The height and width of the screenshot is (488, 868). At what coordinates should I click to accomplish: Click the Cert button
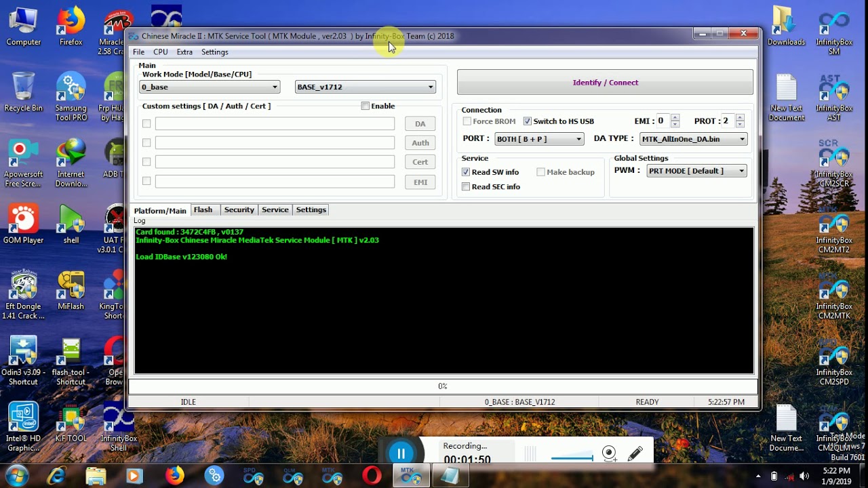point(420,162)
